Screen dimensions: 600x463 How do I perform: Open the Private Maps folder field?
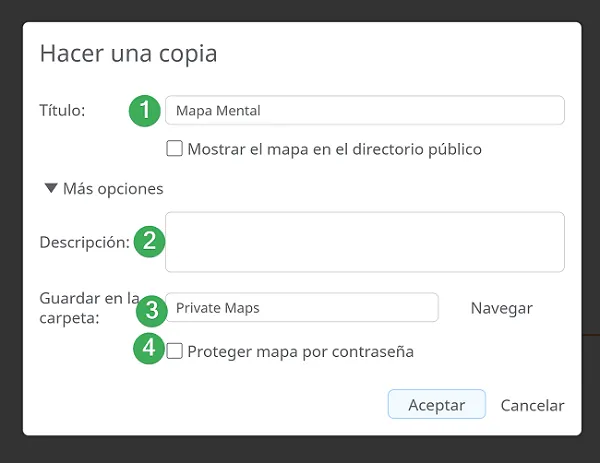coord(302,308)
